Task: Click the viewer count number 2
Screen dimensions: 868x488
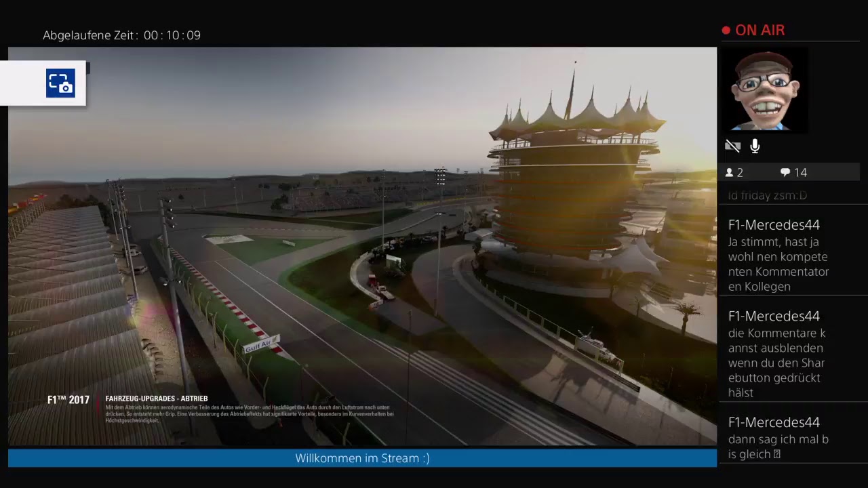Action: tap(740, 173)
